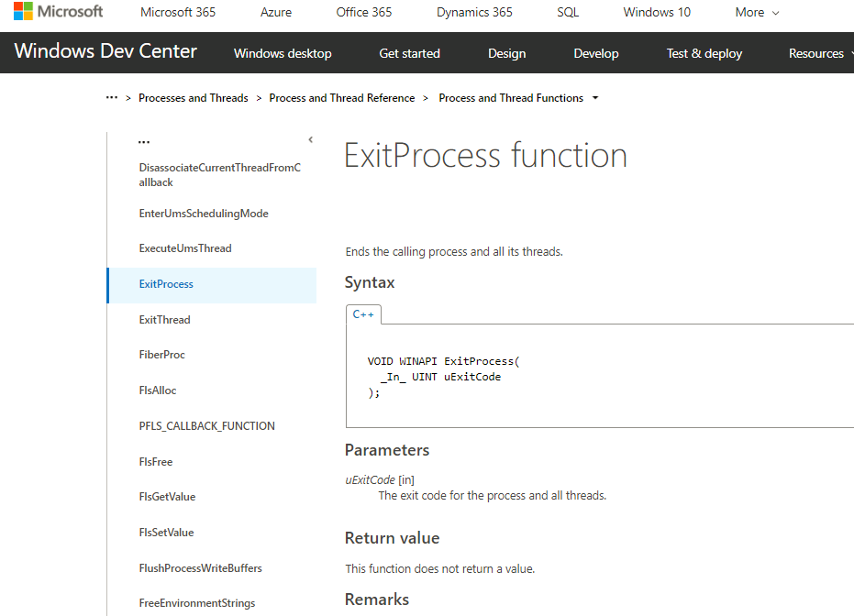Viewport: 854px width, 616px height.
Task: Open the Develop menu item
Action: point(596,54)
